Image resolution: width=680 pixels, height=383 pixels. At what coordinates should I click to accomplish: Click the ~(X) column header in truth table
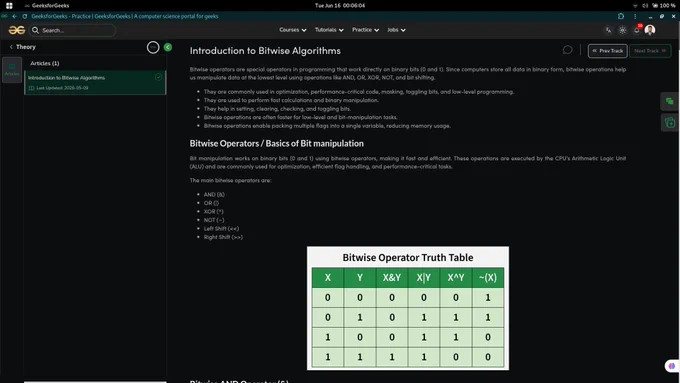(x=488, y=278)
